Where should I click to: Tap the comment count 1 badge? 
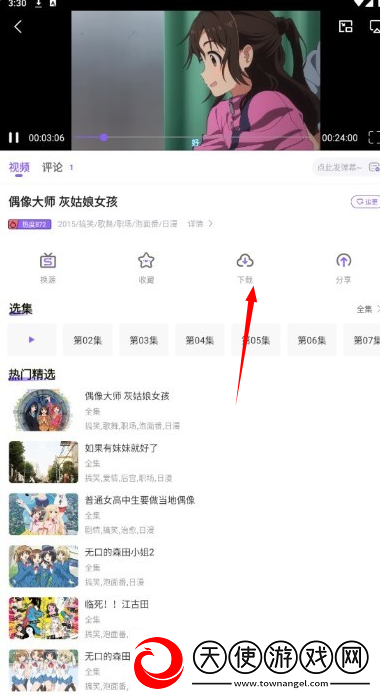(71, 167)
